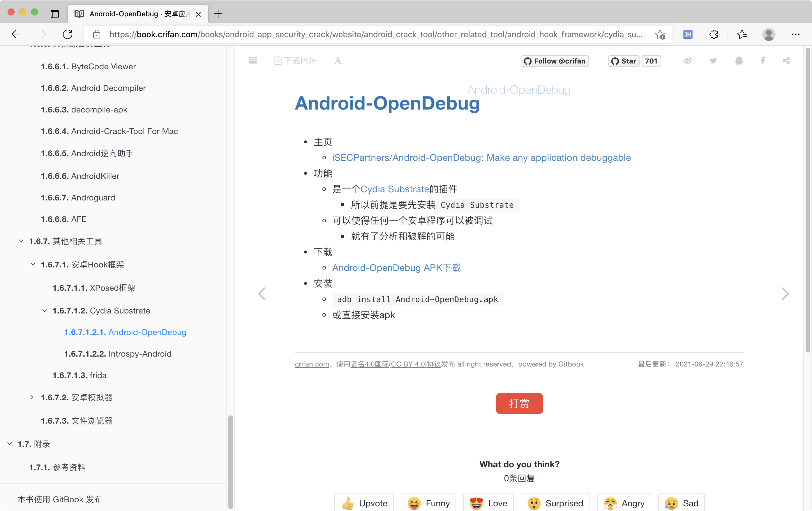Expand the 1.6.7.2. 安卓模拟器 section

coord(32,397)
